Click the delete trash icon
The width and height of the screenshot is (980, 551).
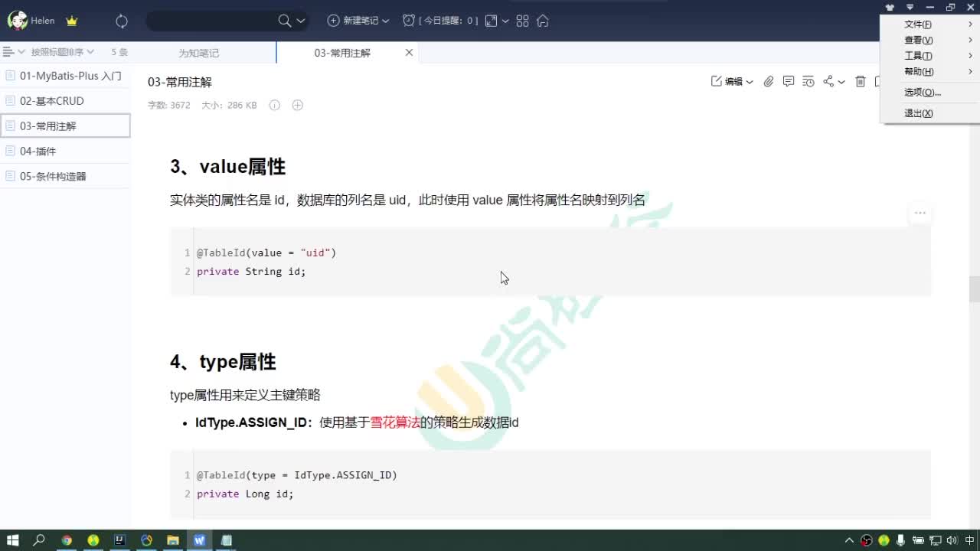tap(861, 81)
